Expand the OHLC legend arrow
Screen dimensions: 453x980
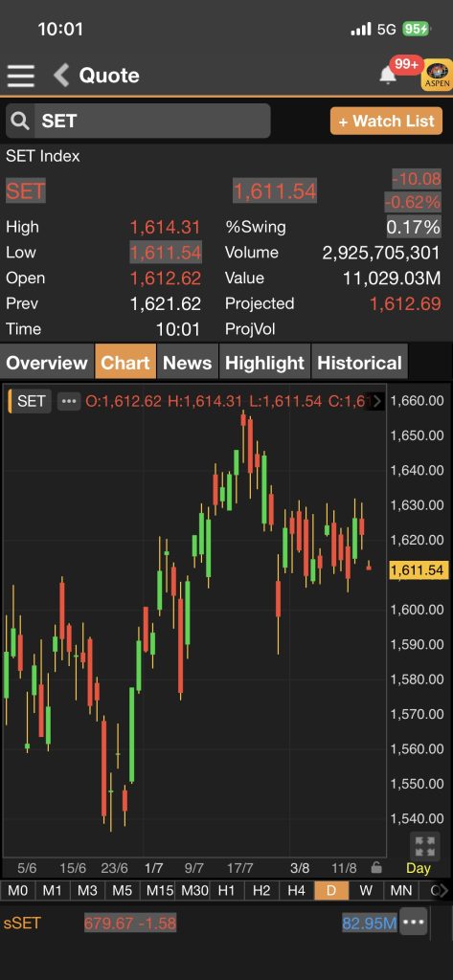(376, 401)
